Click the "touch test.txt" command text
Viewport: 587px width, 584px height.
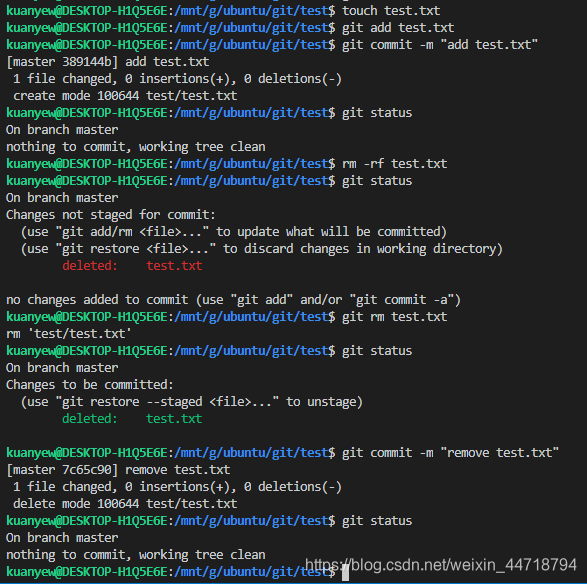[x=391, y=11]
